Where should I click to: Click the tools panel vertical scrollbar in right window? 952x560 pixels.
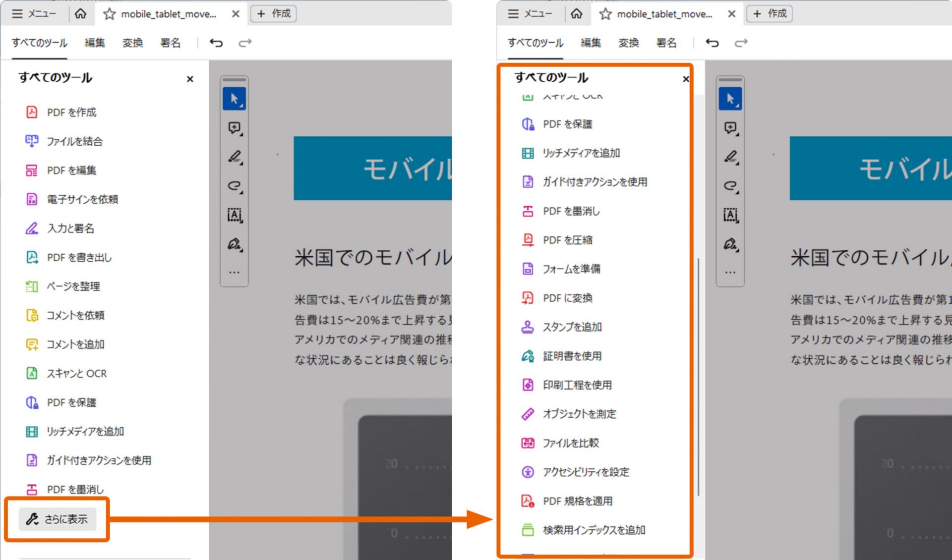click(698, 377)
